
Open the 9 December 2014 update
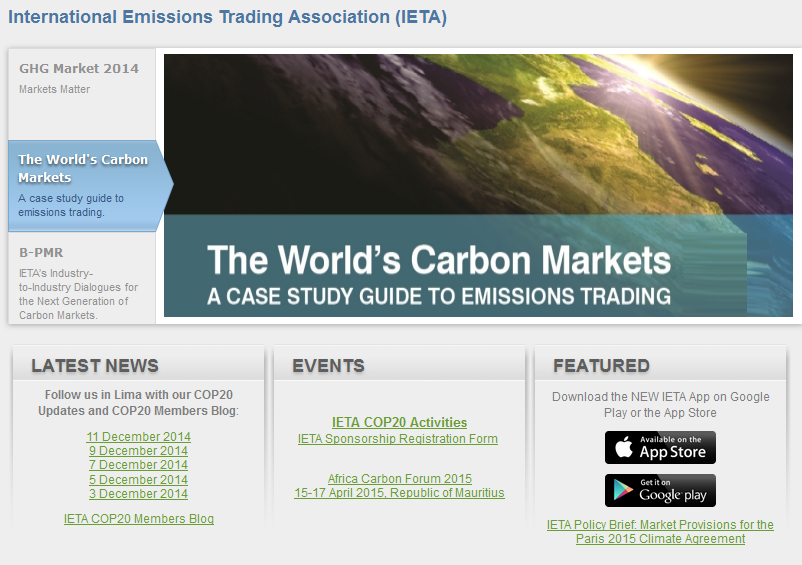pos(138,451)
